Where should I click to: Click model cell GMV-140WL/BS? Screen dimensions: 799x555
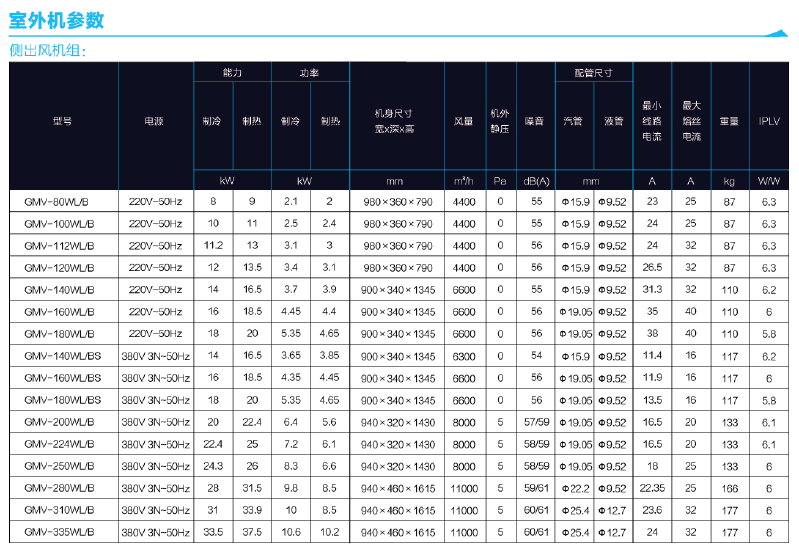click(x=63, y=356)
